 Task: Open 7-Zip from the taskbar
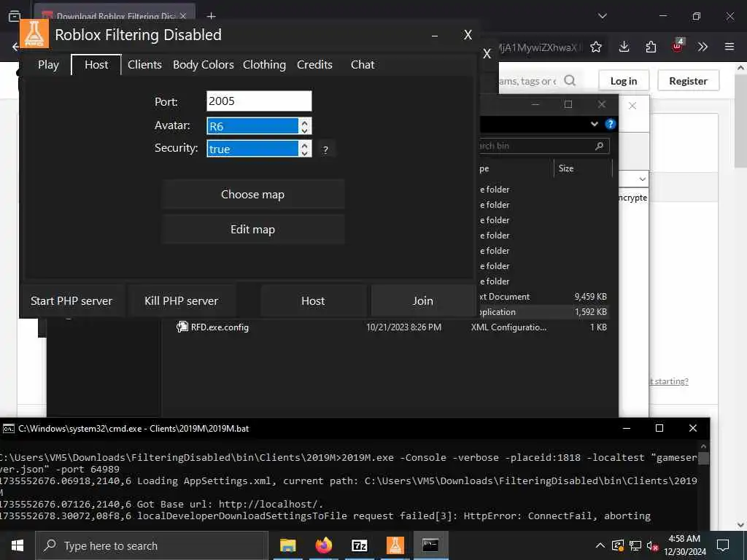[359, 545]
